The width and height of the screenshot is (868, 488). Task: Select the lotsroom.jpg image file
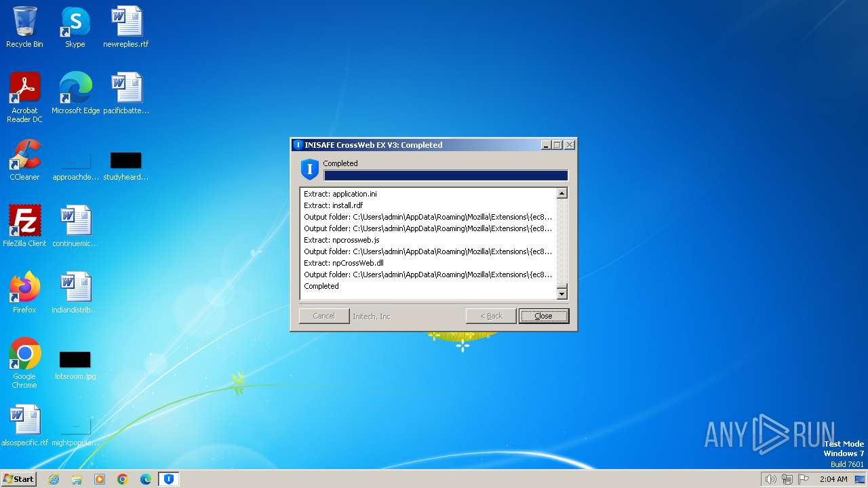pos(75,365)
